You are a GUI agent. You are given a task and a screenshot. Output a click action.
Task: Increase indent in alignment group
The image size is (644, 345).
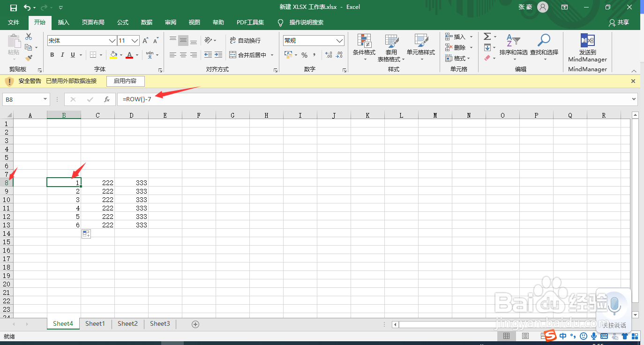218,55
